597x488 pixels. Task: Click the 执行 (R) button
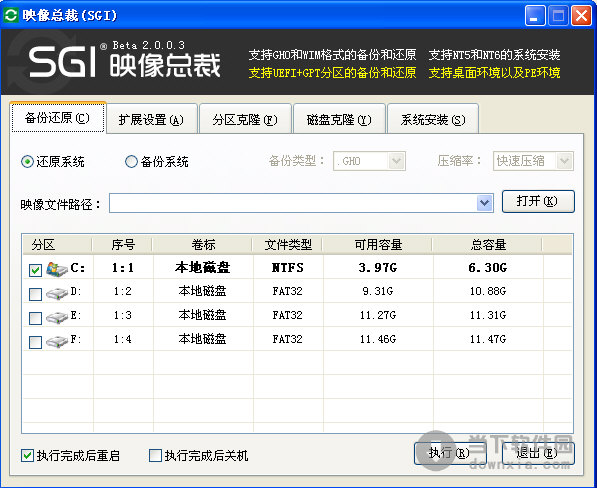[x=450, y=453]
